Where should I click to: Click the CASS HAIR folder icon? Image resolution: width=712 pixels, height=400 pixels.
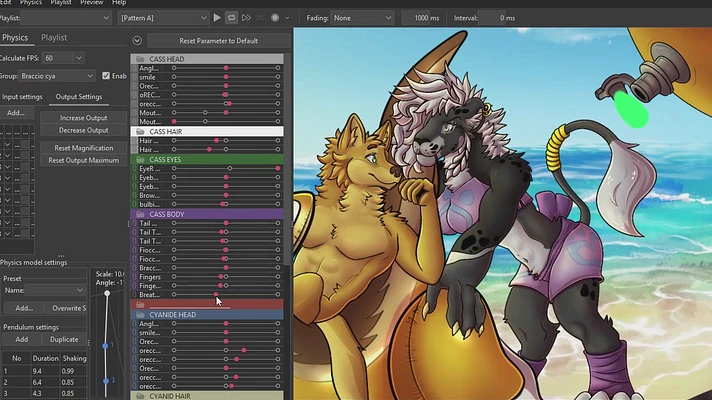tap(140, 132)
